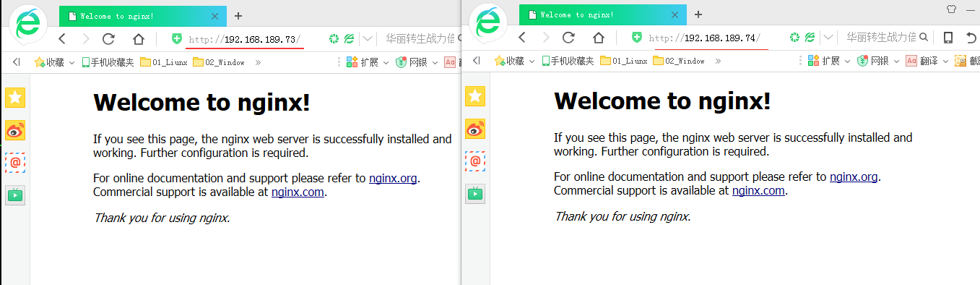Go forward in the right browser window

546,38
